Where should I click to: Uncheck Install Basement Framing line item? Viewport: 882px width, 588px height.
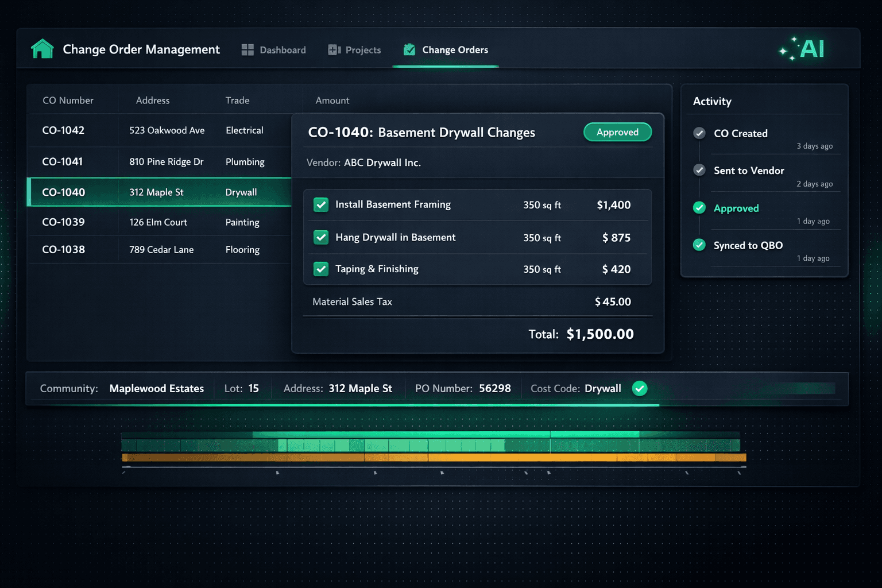coord(321,204)
